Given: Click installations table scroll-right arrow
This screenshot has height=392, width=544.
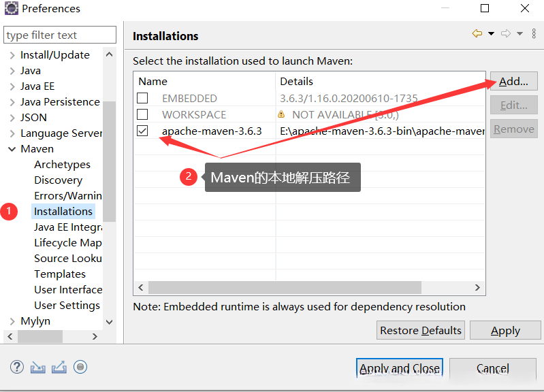Looking at the screenshot, I should (477, 287).
